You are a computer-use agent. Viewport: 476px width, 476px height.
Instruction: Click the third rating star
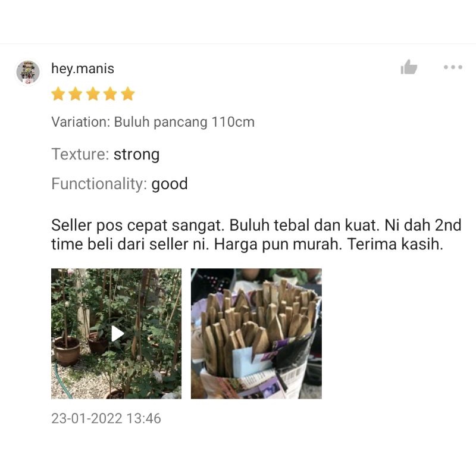[x=93, y=93]
